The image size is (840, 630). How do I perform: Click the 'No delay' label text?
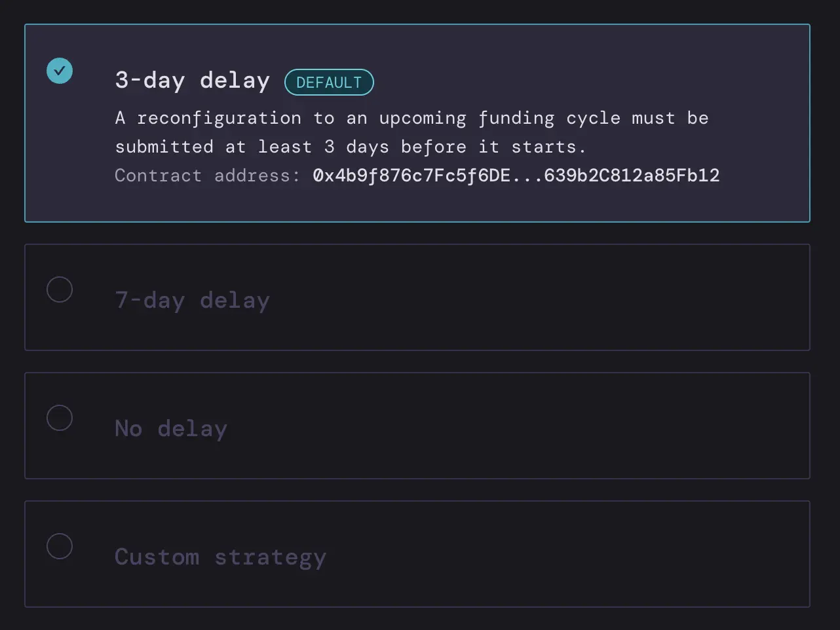(171, 428)
